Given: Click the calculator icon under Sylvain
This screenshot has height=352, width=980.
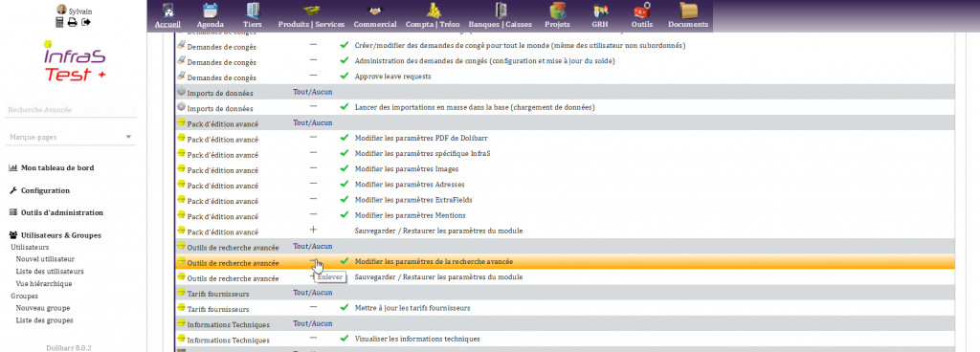Looking at the screenshot, I should pos(60,22).
